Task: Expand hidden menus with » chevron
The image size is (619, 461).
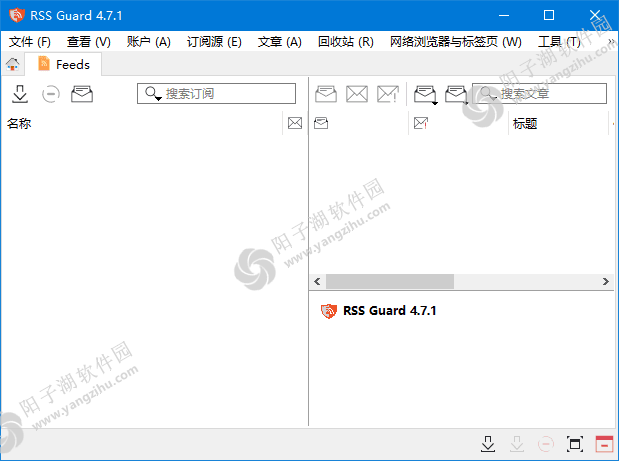Action: [x=611, y=41]
